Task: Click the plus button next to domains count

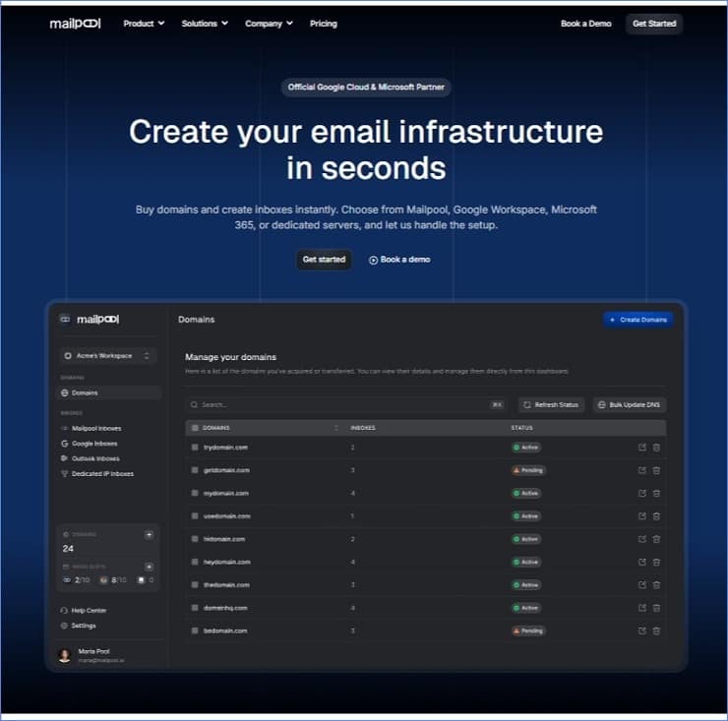Action: [x=149, y=535]
